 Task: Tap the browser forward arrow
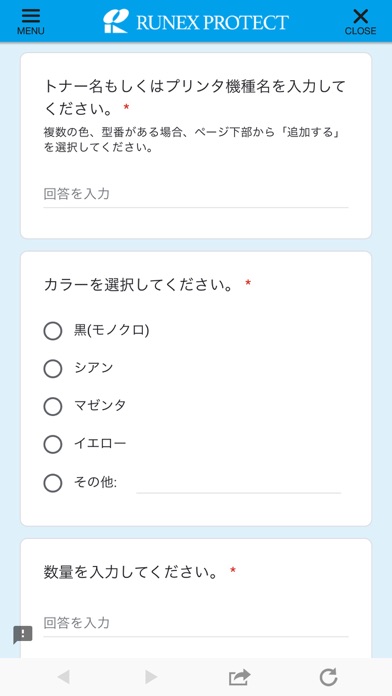(x=151, y=677)
